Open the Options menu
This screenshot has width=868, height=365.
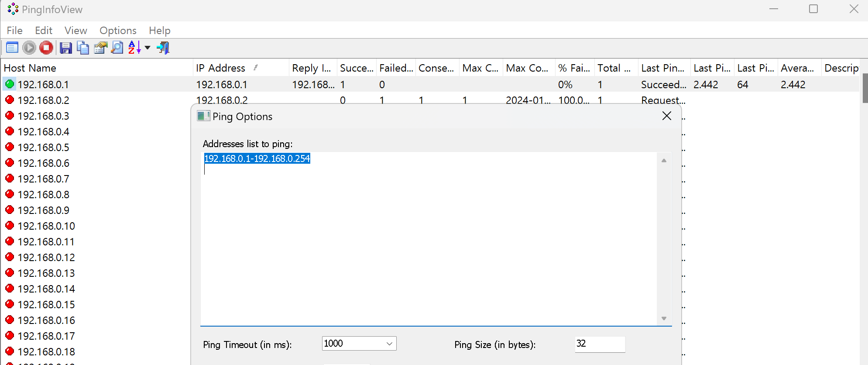coord(118,31)
